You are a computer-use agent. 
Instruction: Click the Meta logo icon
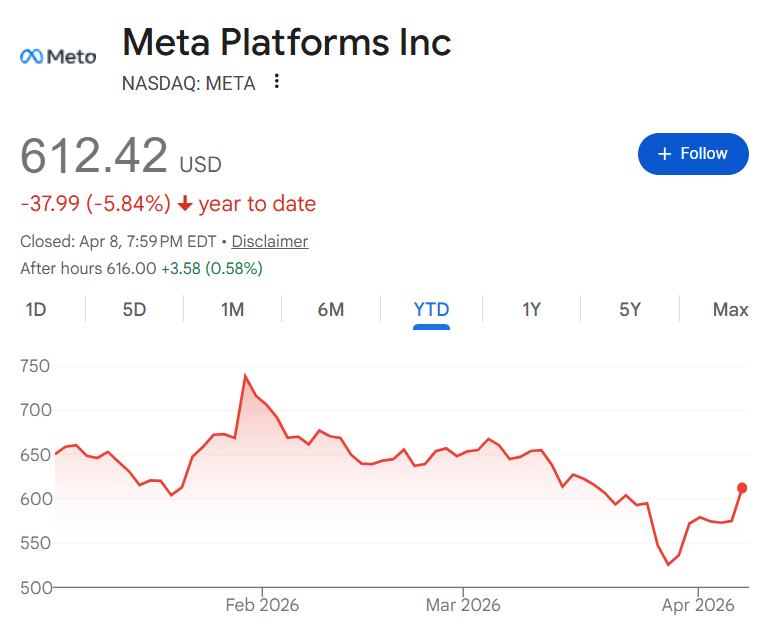pos(58,57)
